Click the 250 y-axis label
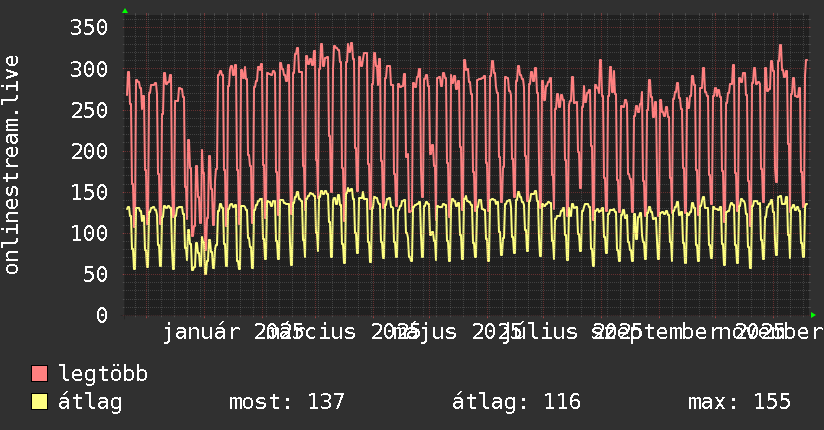The width and height of the screenshot is (824, 430). 89,110
